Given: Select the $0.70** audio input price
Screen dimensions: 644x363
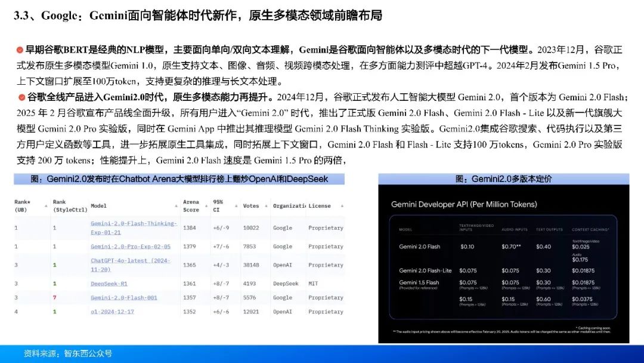Looking at the screenshot, I should 511,247.
